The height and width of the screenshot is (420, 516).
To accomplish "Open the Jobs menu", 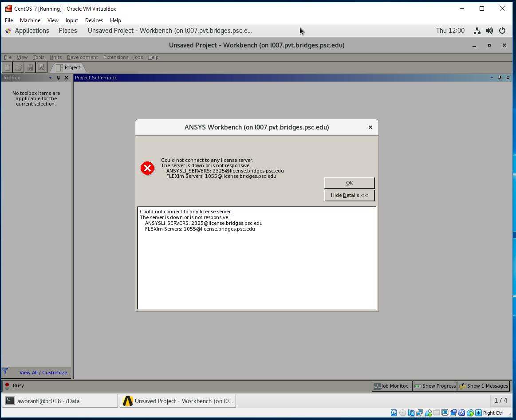I will pyautogui.click(x=138, y=57).
